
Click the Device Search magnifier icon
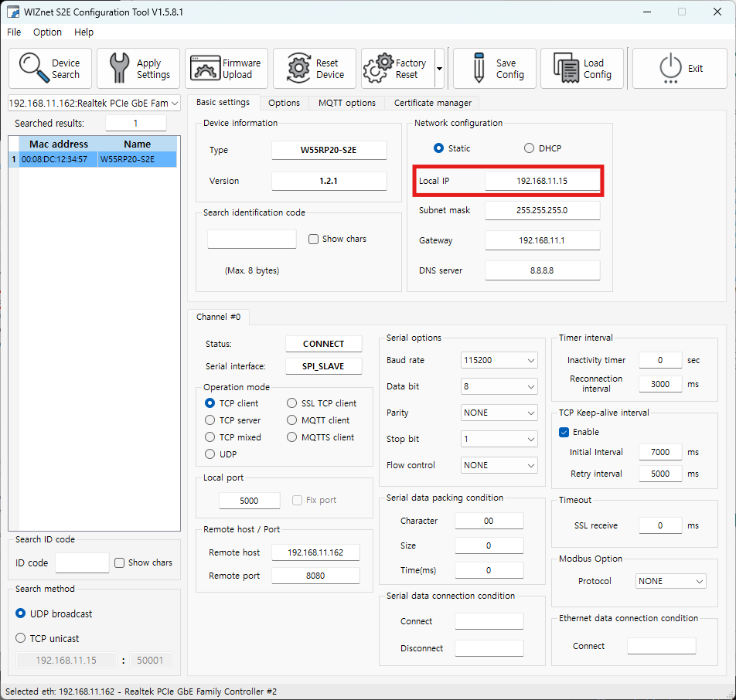34,68
